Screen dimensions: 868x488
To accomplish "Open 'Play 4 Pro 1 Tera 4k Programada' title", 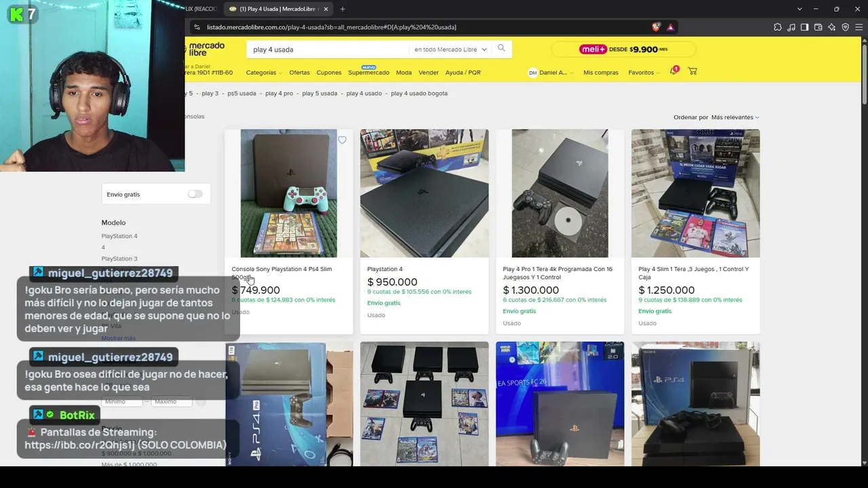I will 557,273.
